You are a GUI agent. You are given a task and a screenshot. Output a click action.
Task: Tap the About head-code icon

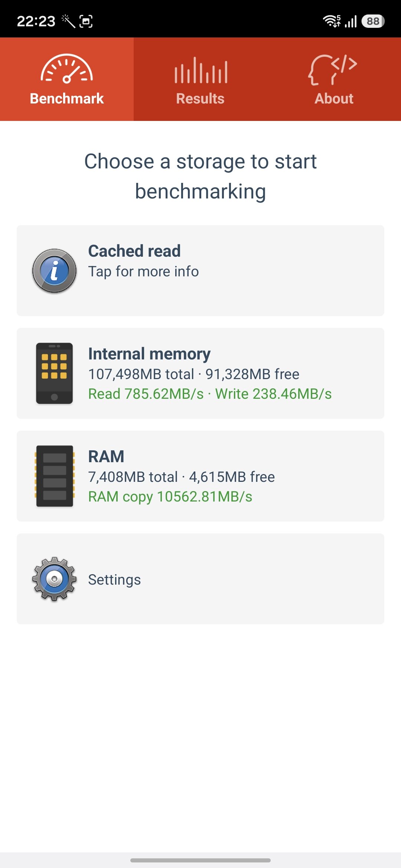[333, 70]
